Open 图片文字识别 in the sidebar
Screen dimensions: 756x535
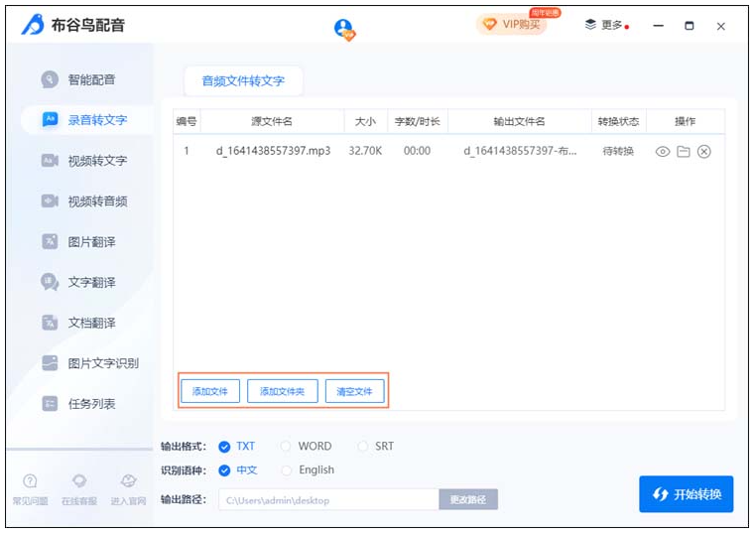pos(102,363)
